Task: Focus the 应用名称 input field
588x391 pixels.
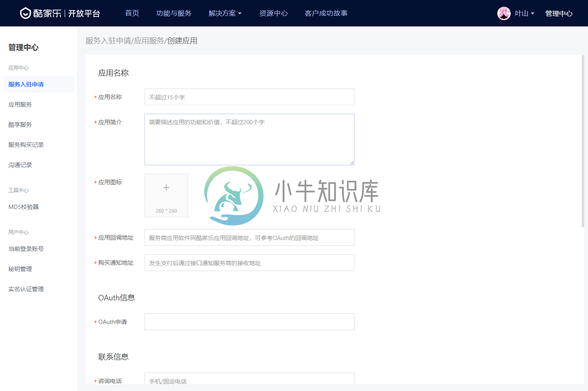Action: pyautogui.click(x=249, y=97)
